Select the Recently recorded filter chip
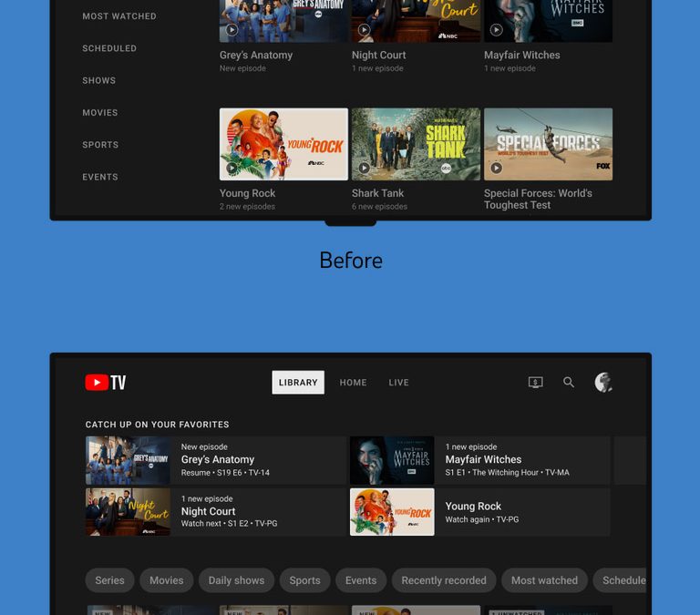Screen dimensions: 700x615 click(x=444, y=580)
